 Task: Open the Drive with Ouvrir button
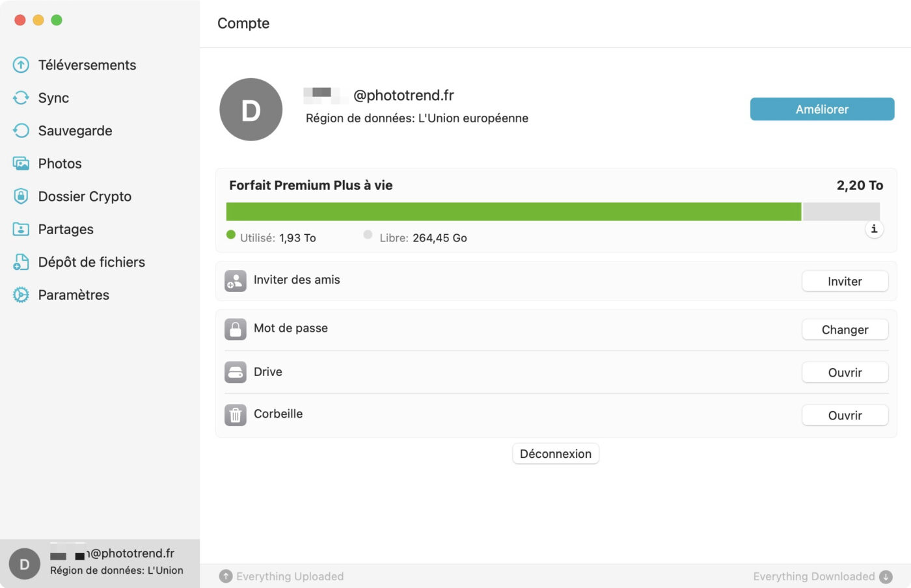click(x=845, y=373)
